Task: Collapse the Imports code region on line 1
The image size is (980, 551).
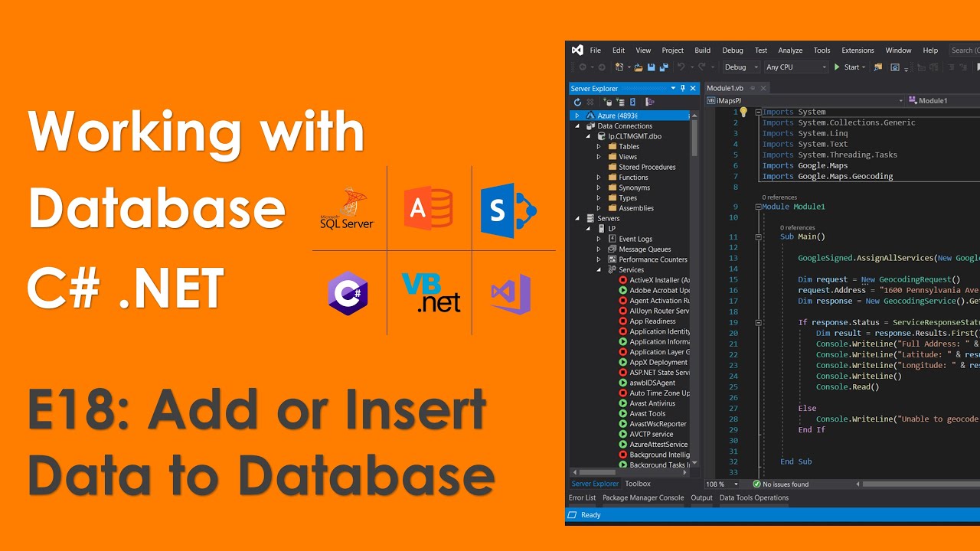Action: coord(759,112)
